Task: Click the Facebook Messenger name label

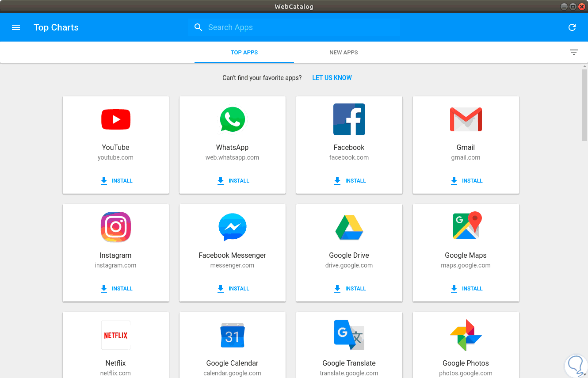Action: [x=233, y=255]
